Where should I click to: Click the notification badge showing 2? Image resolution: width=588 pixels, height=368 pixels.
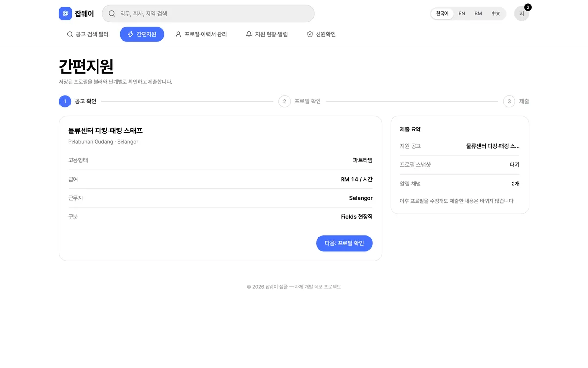[528, 7]
